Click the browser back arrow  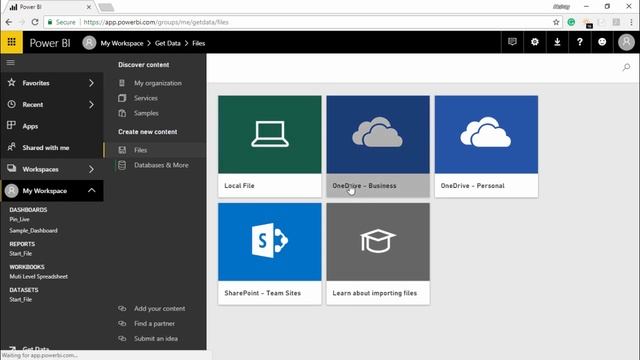[9, 22]
